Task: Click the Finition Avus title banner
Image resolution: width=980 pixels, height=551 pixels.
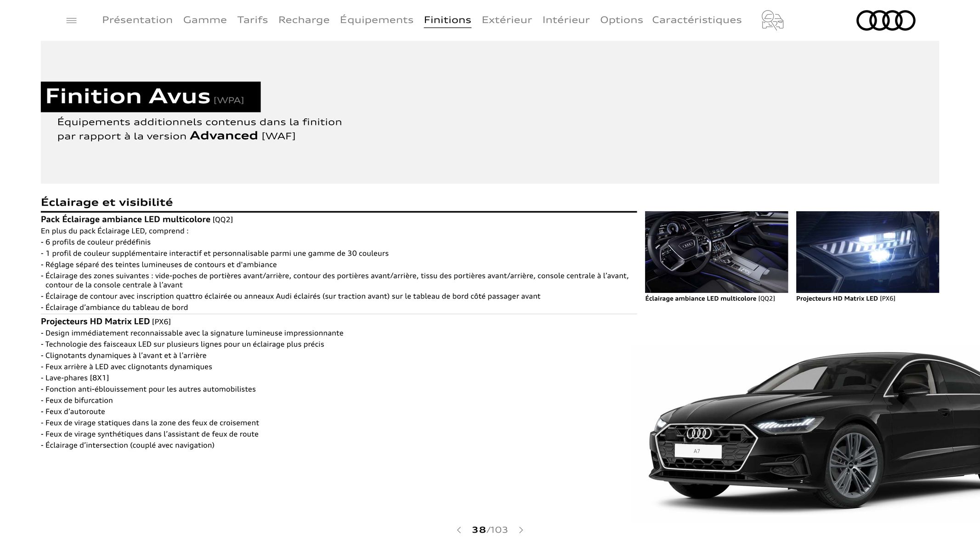Action: click(151, 97)
